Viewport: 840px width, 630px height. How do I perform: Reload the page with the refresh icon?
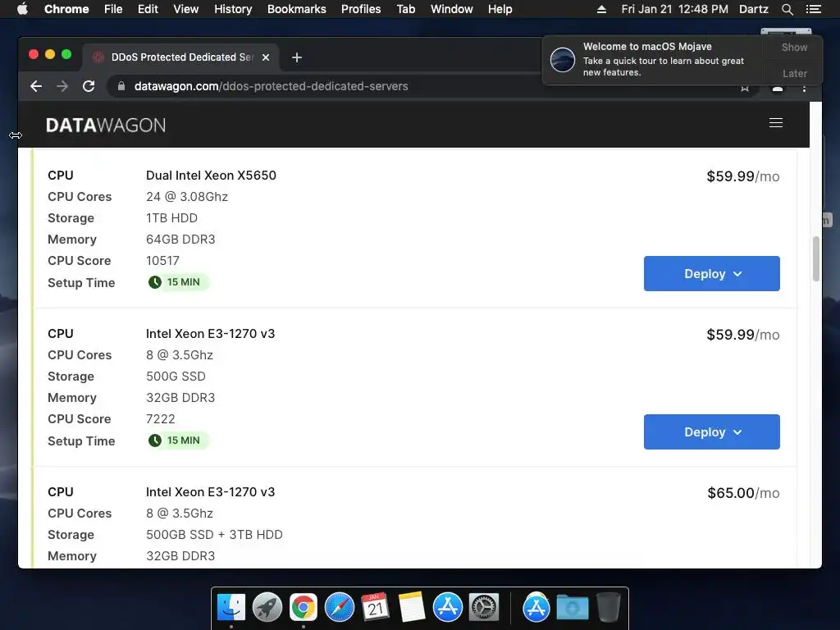(89, 86)
